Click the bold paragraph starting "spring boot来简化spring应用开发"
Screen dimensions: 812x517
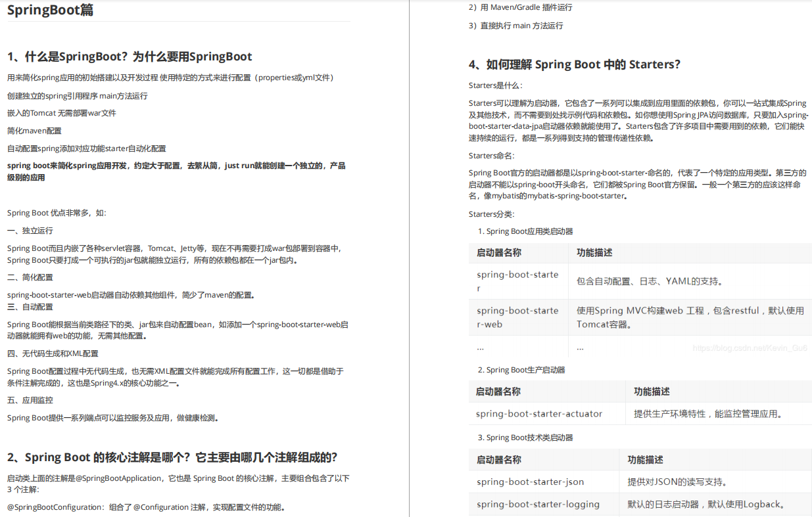(176, 171)
